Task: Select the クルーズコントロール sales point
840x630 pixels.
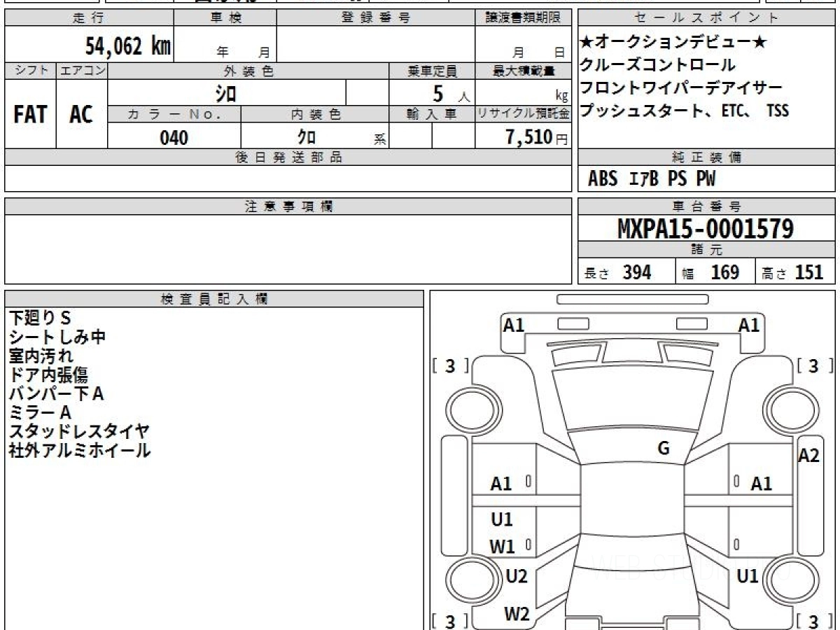Action: tap(658, 65)
